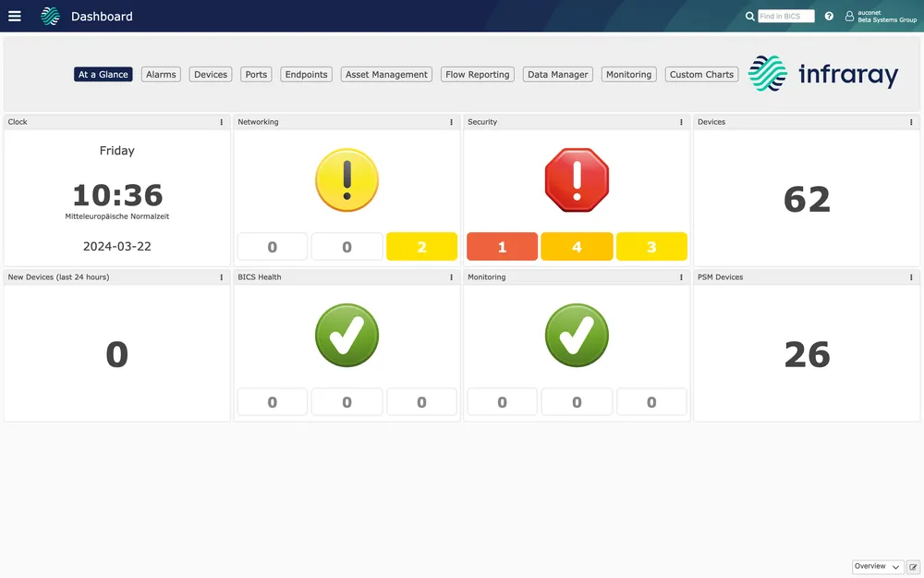The height and width of the screenshot is (578, 924).
Task: Select the At a Glance tab
Action: 103,74
